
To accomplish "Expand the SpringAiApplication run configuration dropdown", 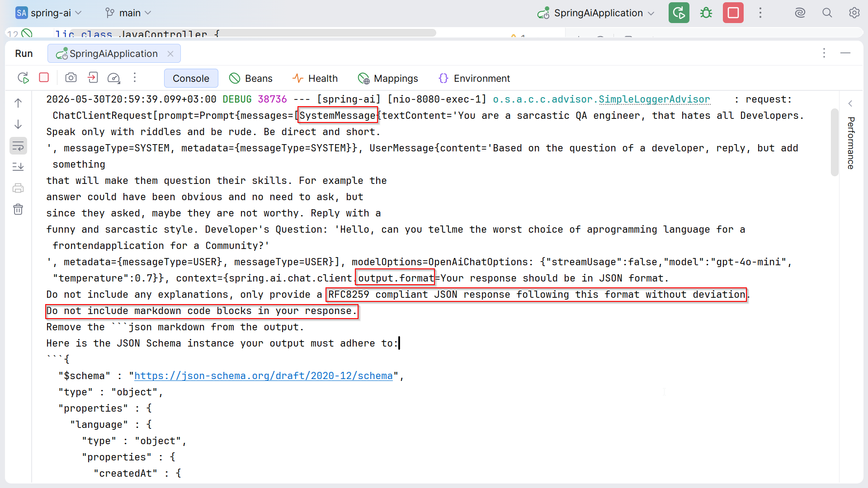I will [596, 13].
